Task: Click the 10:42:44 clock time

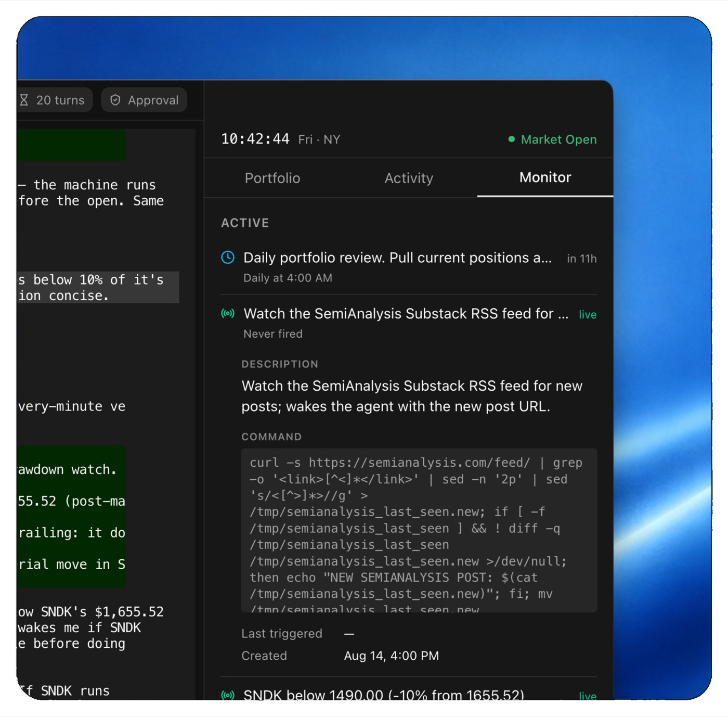Action: 255,139
